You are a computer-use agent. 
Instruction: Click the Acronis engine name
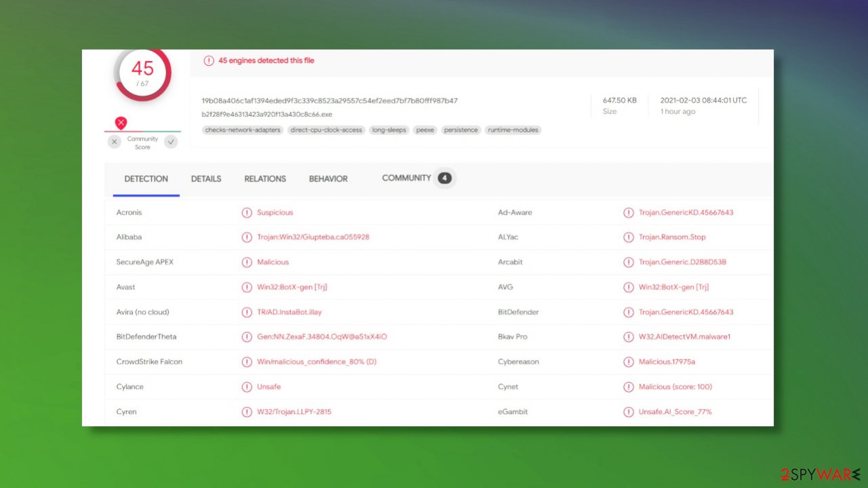pyautogui.click(x=130, y=212)
